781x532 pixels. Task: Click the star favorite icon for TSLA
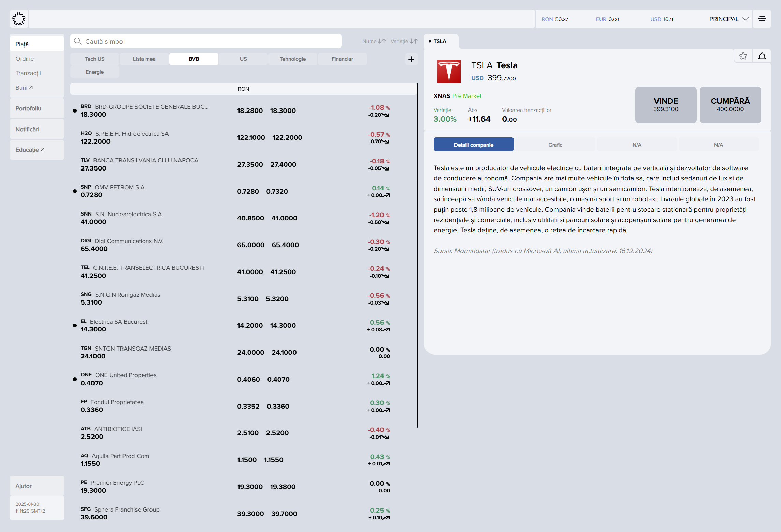[x=743, y=56]
